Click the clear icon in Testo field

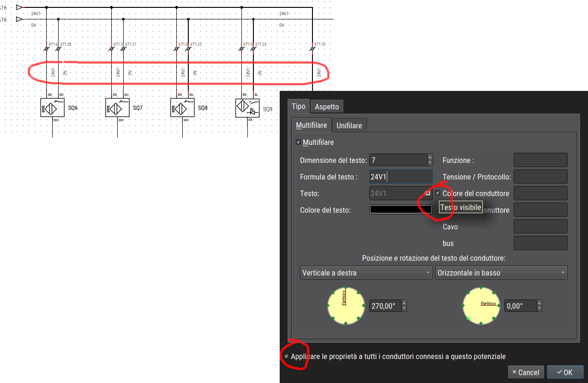click(x=427, y=193)
